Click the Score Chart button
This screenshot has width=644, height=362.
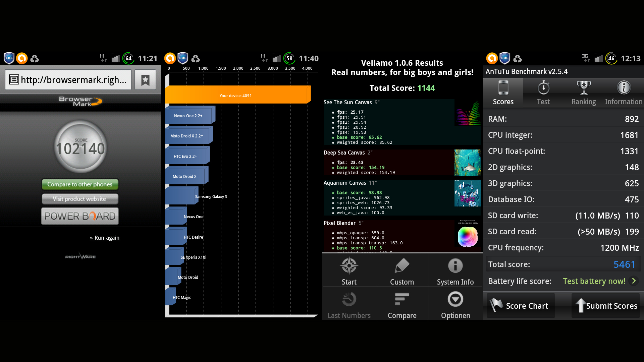click(521, 306)
